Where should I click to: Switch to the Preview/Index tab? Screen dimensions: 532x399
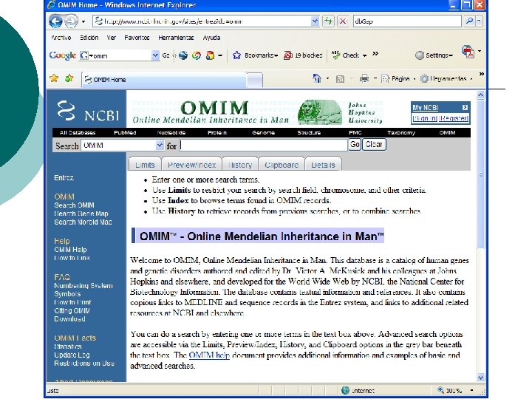pos(192,165)
